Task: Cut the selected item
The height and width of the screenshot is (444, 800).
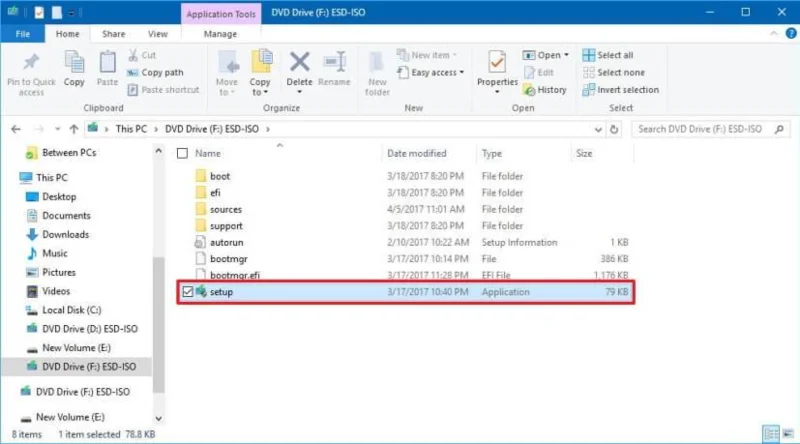Action: [x=142, y=55]
